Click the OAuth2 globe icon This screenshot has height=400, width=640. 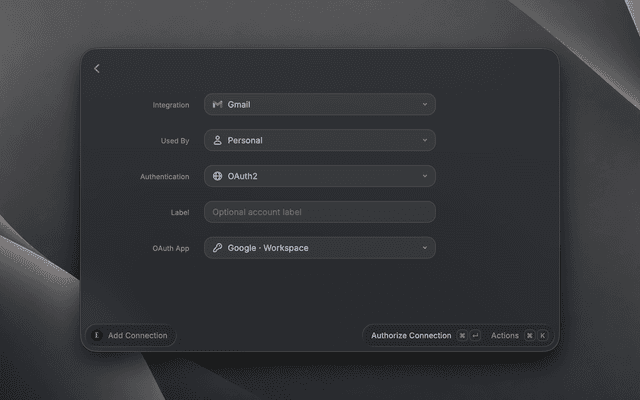point(217,176)
